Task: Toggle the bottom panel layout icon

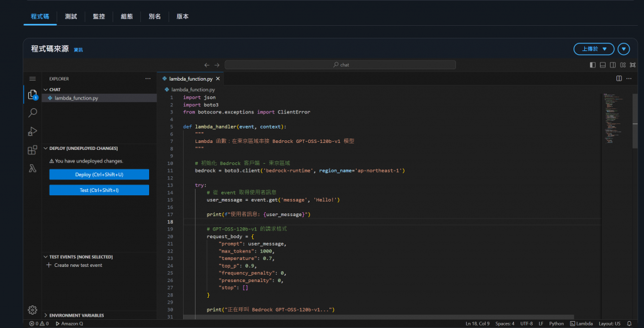Action: 602,65
